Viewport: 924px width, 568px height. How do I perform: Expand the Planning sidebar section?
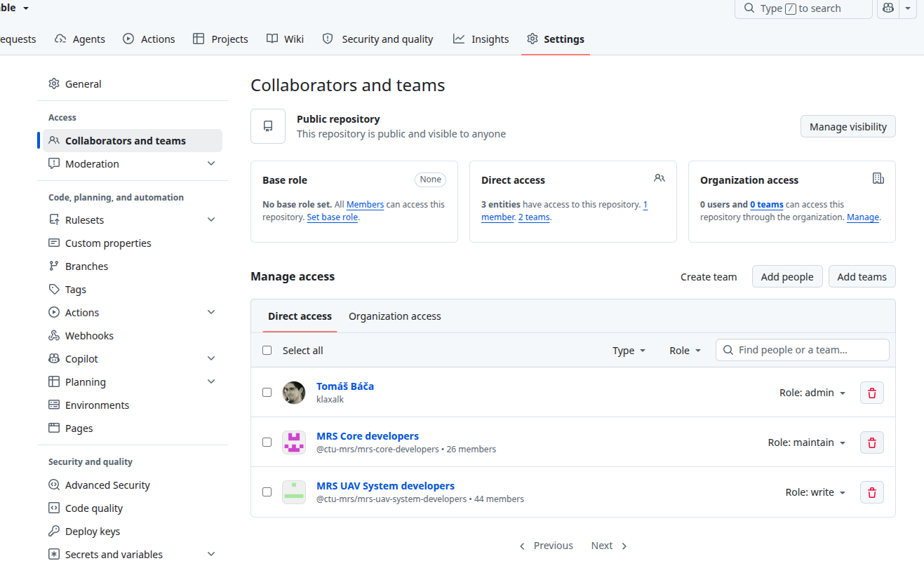tap(133, 382)
